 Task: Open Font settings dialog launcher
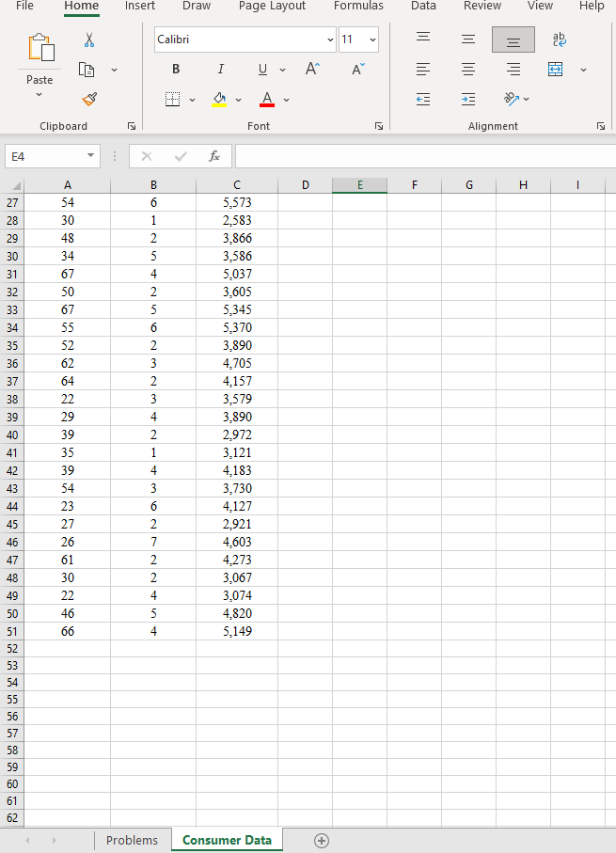tap(379, 126)
